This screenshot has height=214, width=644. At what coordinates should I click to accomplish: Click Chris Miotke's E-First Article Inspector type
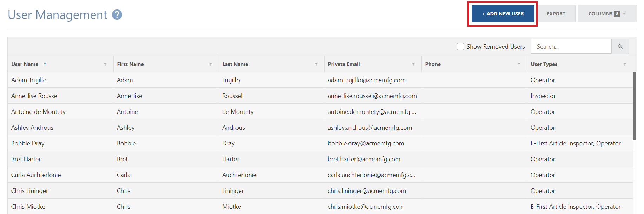562,207
